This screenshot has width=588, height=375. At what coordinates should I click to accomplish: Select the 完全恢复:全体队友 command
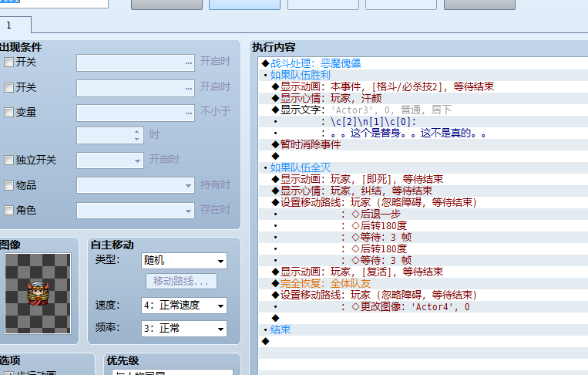click(325, 283)
